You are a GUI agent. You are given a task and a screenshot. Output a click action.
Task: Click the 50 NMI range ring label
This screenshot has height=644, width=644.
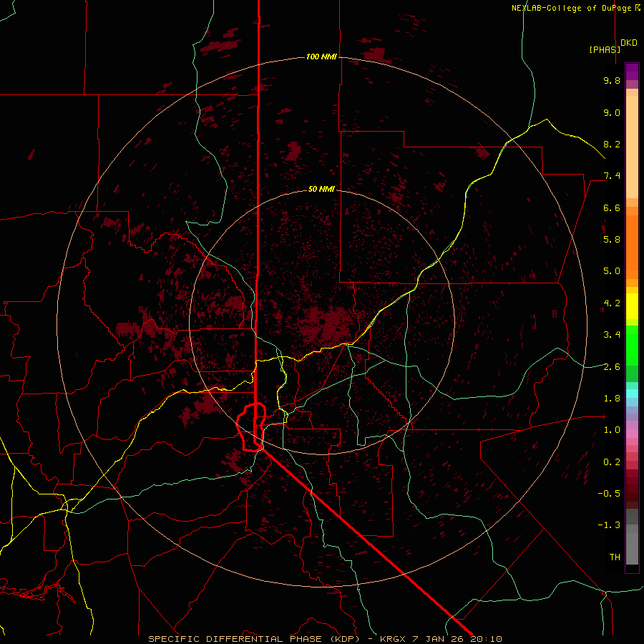tap(321, 189)
